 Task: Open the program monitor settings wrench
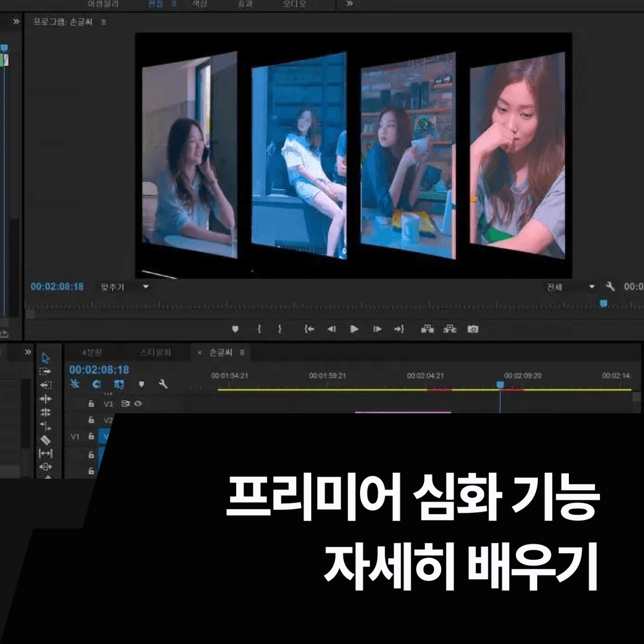(x=609, y=286)
